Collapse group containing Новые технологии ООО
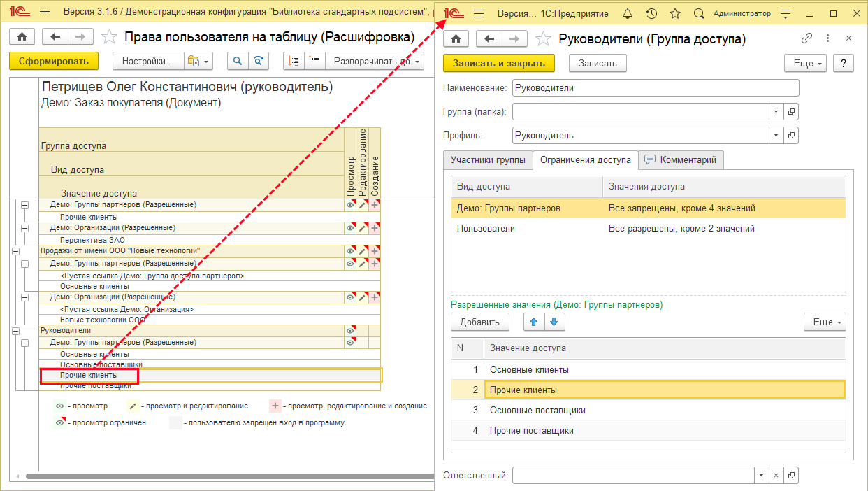The width and height of the screenshot is (868, 491). [24, 297]
